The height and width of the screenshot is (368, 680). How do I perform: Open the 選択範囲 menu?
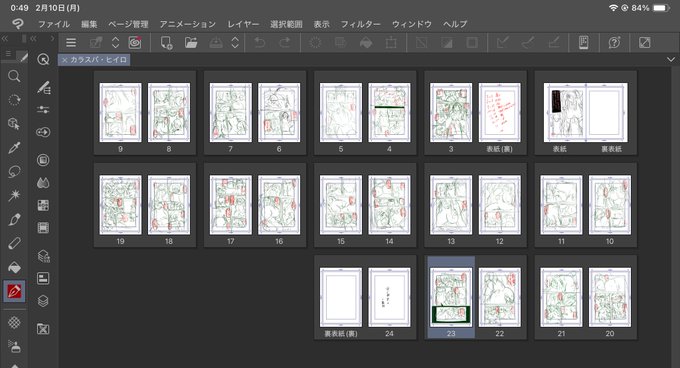pyautogui.click(x=286, y=24)
